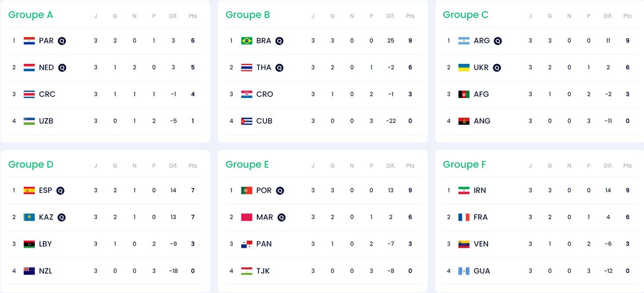644x293 pixels.
Task: Click the Brazil flag icon in Groupe B
Action: 247,41
